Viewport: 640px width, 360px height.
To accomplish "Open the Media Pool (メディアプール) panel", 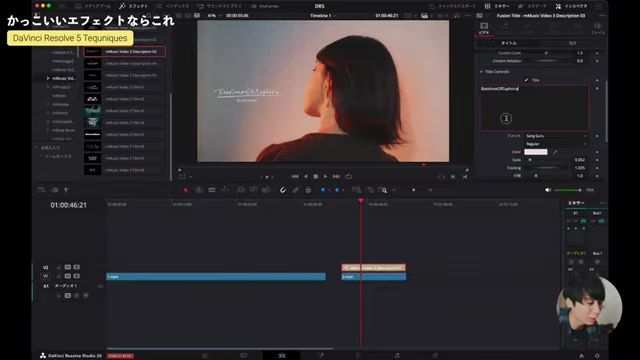I will (x=93, y=6).
